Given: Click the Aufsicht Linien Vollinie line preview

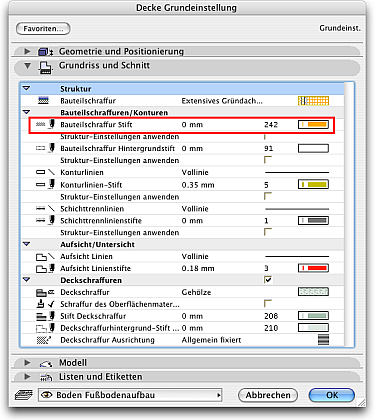Looking at the screenshot, I should click(297, 257).
